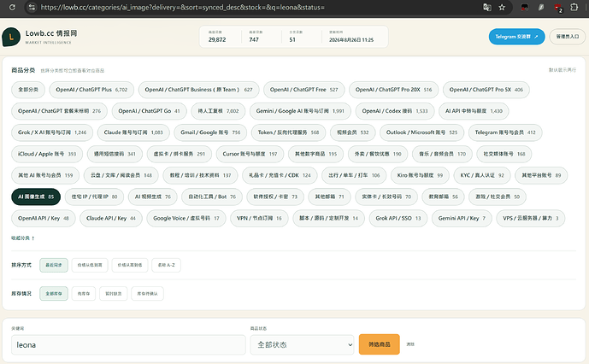Select the 最近同步 sort option

(54, 265)
